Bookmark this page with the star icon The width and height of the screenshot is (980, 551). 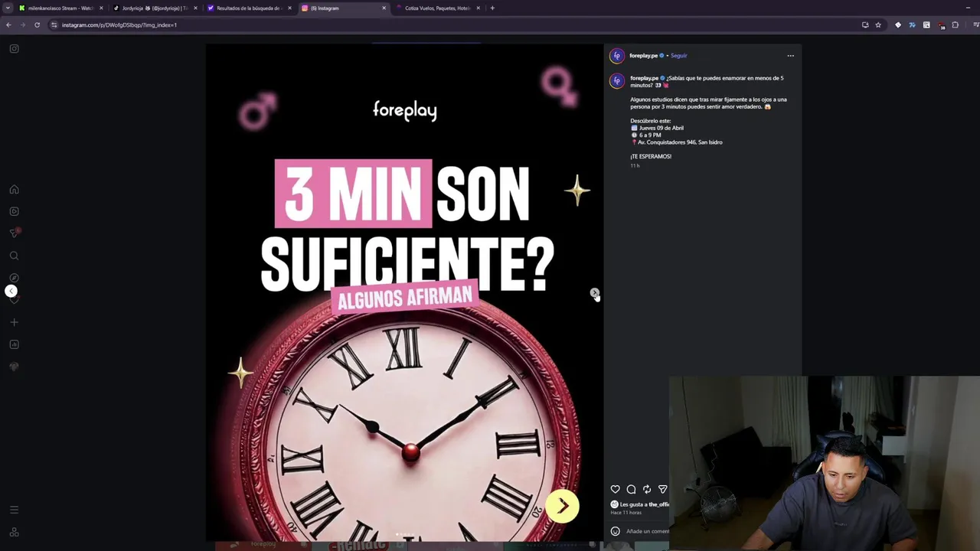pos(878,25)
